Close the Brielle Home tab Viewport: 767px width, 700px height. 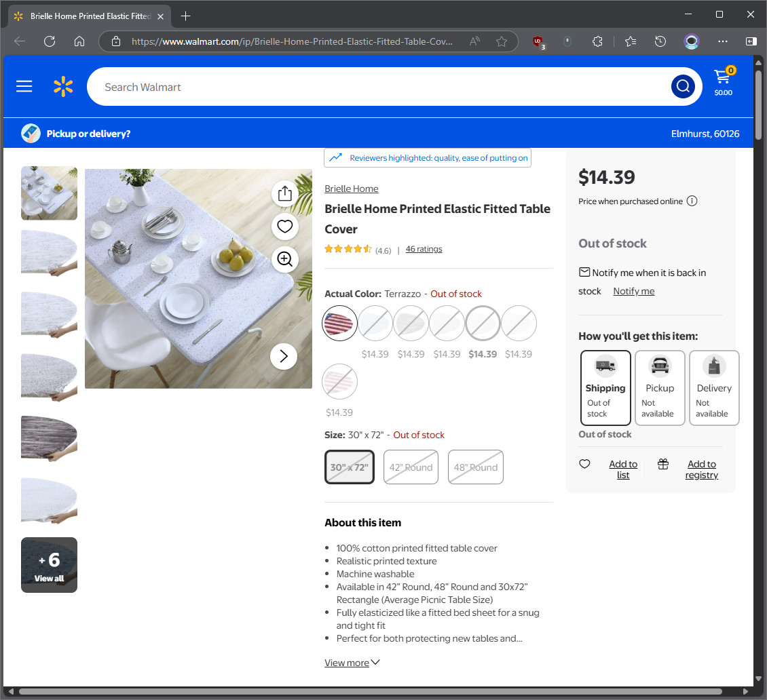click(160, 17)
